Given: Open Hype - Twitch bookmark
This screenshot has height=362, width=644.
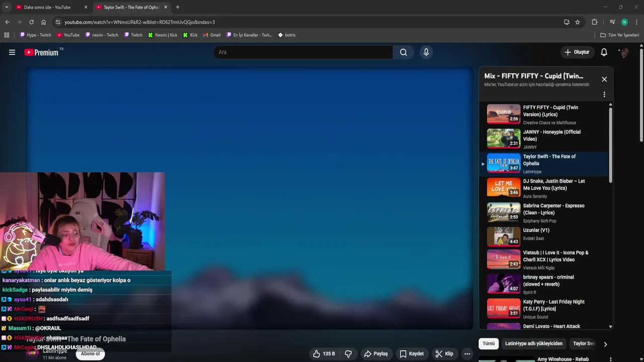Looking at the screenshot, I should (35, 35).
